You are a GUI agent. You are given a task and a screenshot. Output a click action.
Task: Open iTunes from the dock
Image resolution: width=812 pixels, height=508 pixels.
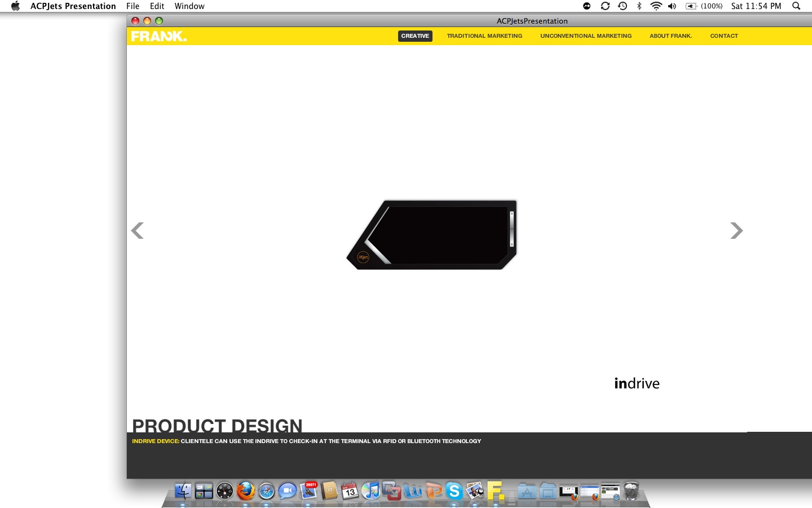click(370, 491)
